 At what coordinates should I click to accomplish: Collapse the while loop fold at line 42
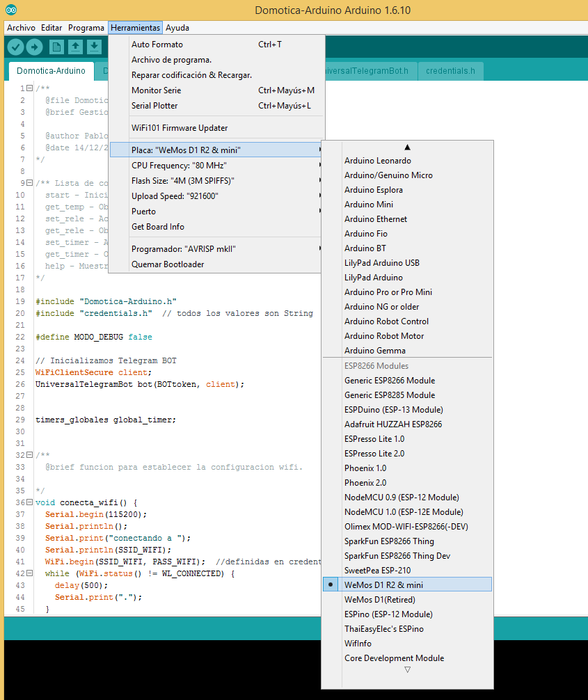point(29,573)
